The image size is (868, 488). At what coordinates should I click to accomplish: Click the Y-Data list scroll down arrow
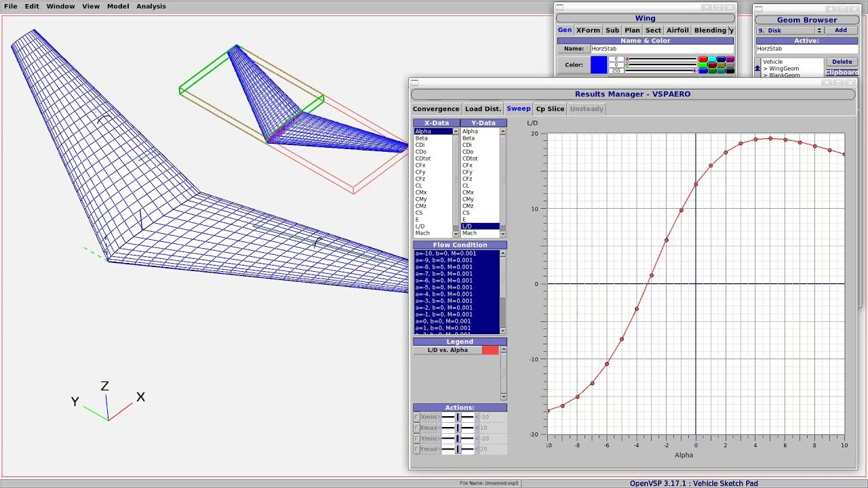point(503,233)
